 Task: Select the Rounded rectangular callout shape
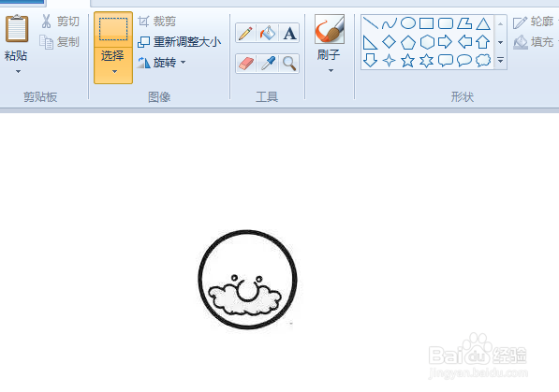pyautogui.click(x=446, y=60)
